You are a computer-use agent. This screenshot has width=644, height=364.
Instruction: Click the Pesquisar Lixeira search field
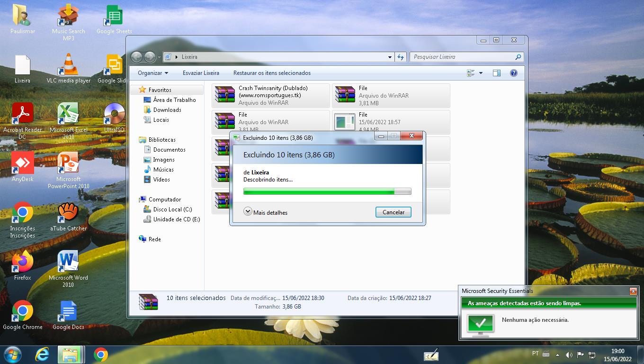462,57
